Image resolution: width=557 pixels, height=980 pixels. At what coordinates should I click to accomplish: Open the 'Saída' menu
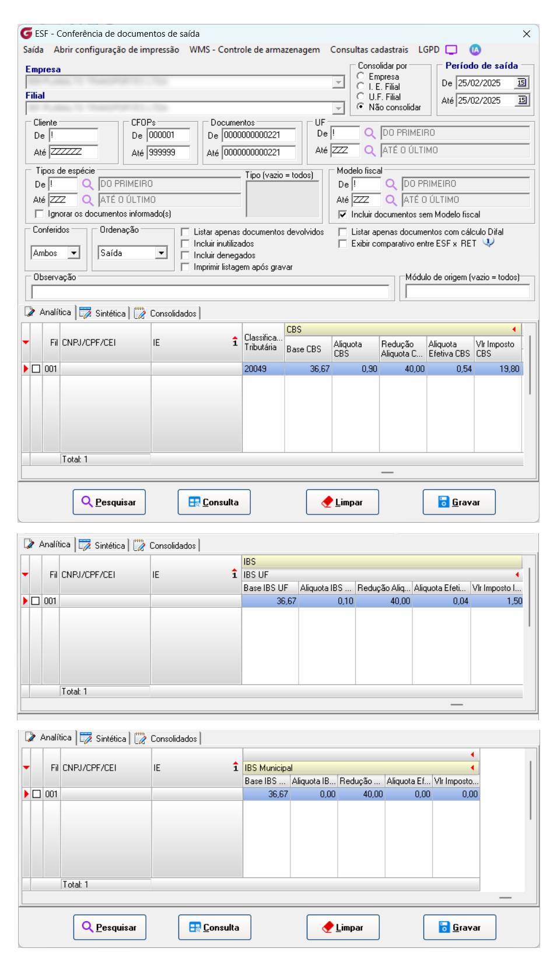pyautogui.click(x=33, y=50)
